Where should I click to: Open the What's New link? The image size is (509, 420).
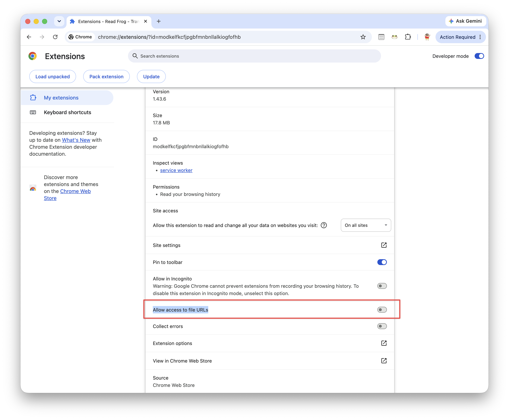[x=76, y=140]
